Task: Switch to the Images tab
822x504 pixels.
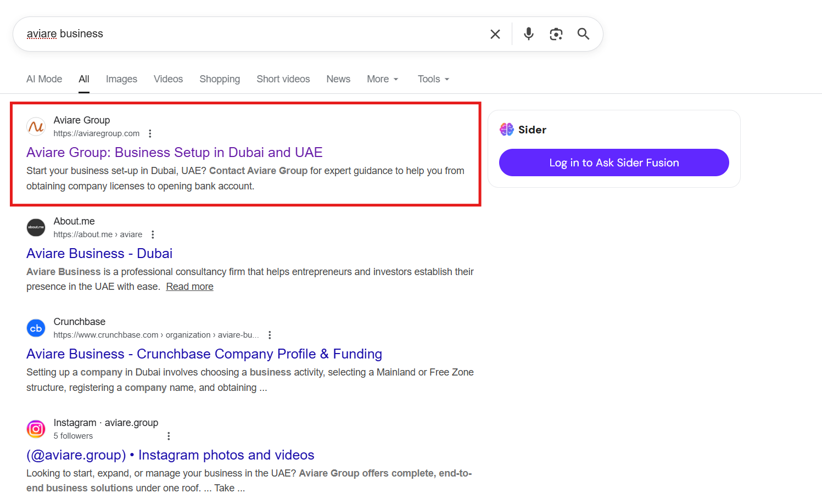Action: (x=121, y=79)
